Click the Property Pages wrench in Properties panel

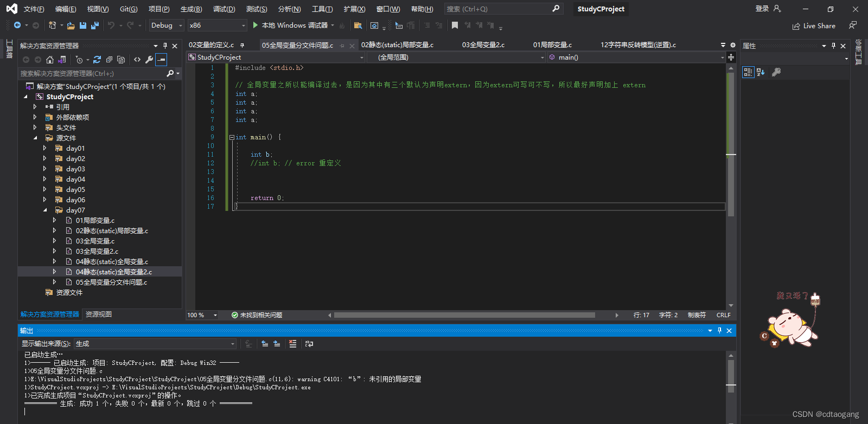tap(776, 72)
